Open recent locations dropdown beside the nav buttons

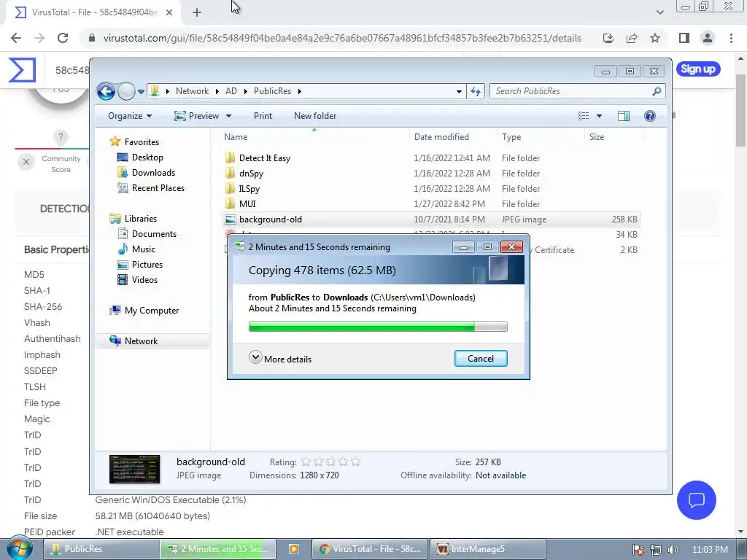(141, 91)
